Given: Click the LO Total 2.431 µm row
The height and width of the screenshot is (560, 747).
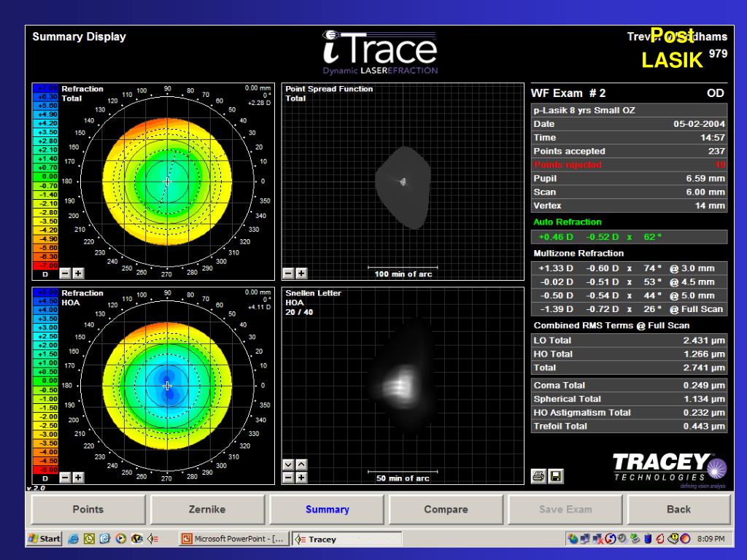Looking at the screenshot, I should pos(630,341).
